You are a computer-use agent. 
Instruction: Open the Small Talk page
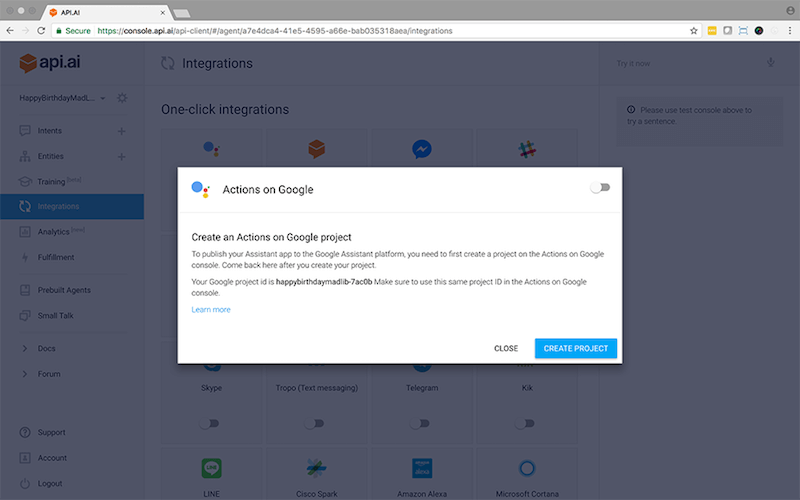point(55,316)
